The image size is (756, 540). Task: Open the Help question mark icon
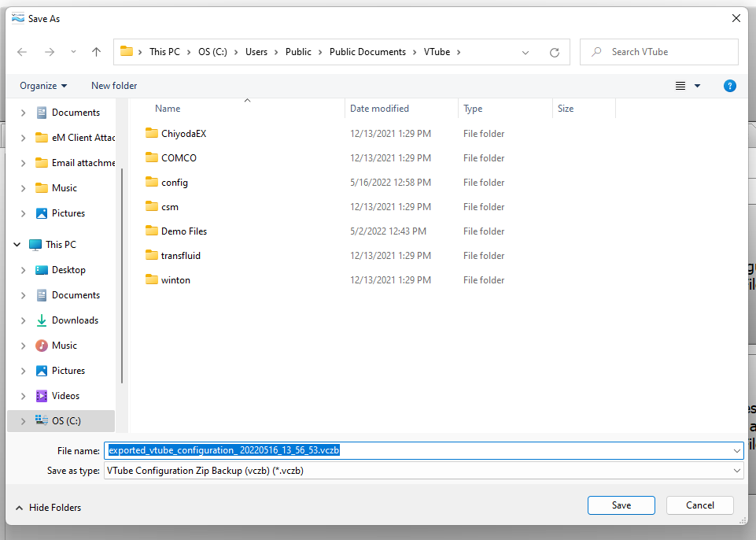729,86
